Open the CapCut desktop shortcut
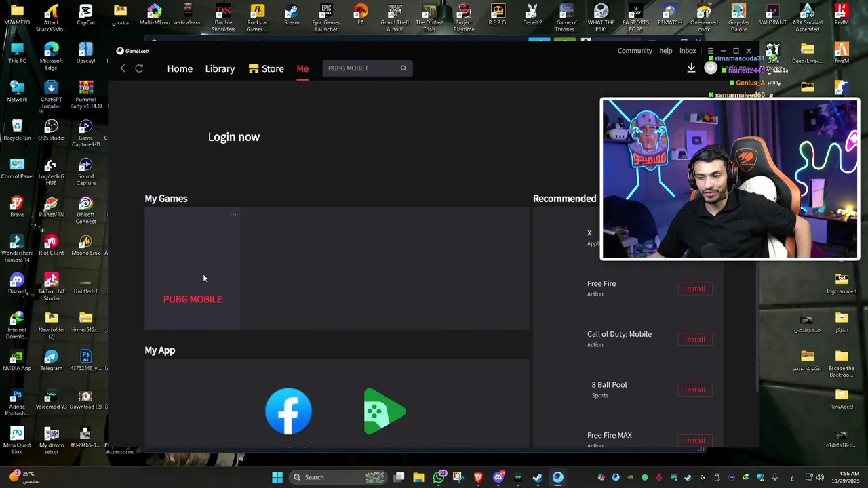868x488 pixels. pyautogui.click(x=85, y=16)
